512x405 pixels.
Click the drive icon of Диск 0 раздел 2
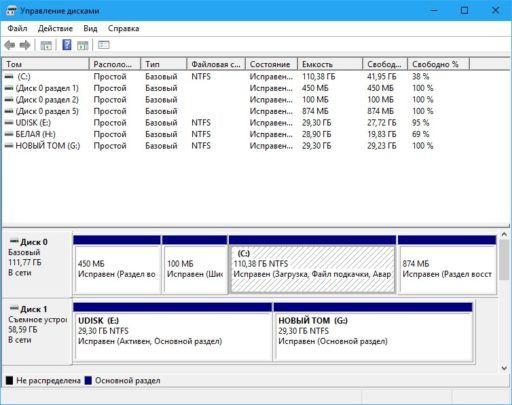pyautogui.click(x=9, y=100)
